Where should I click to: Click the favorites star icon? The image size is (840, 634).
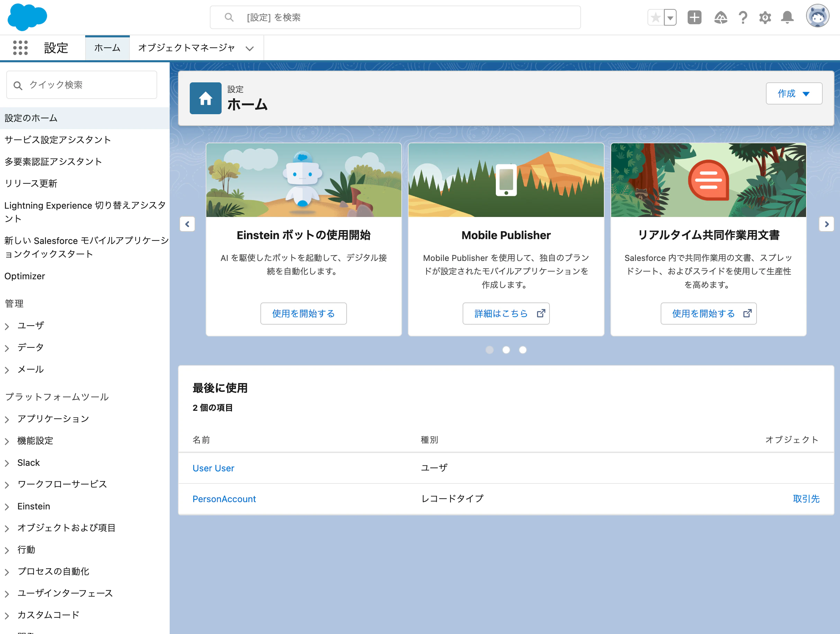pos(656,17)
